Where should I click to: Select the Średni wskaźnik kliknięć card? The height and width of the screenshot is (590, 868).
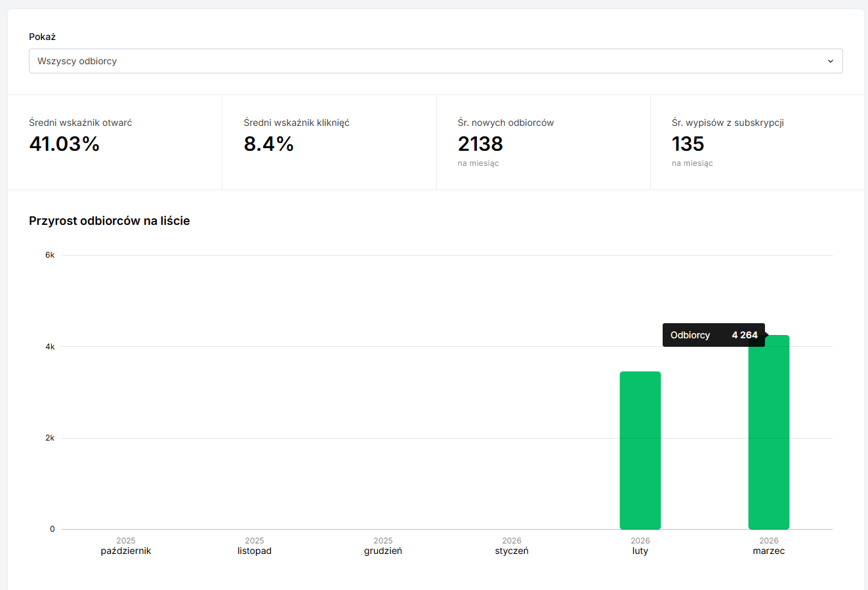pyautogui.click(x=329, y=142)
